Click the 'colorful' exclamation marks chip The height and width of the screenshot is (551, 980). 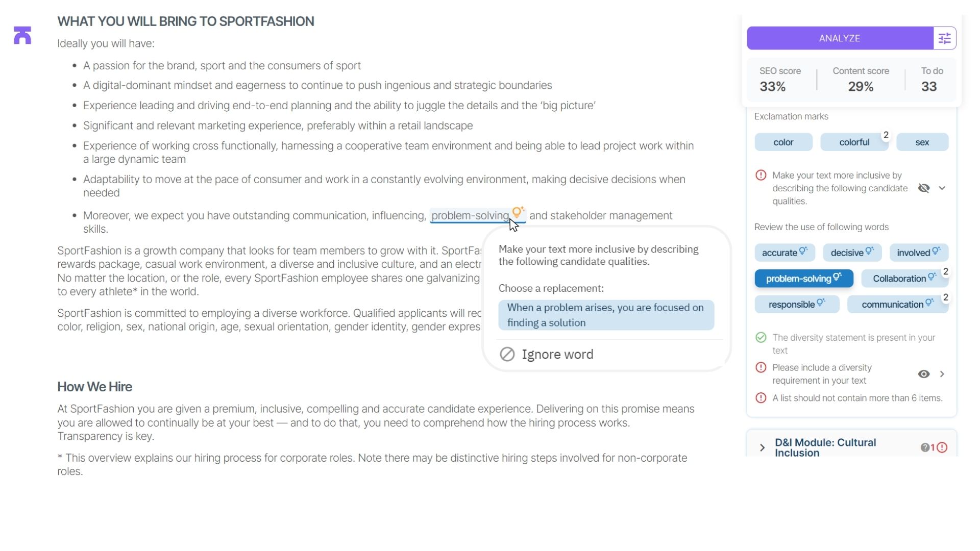(854, 142)
